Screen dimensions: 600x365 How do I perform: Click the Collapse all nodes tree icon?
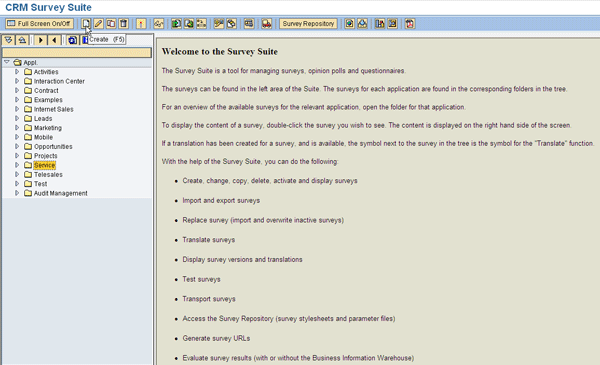22,40
